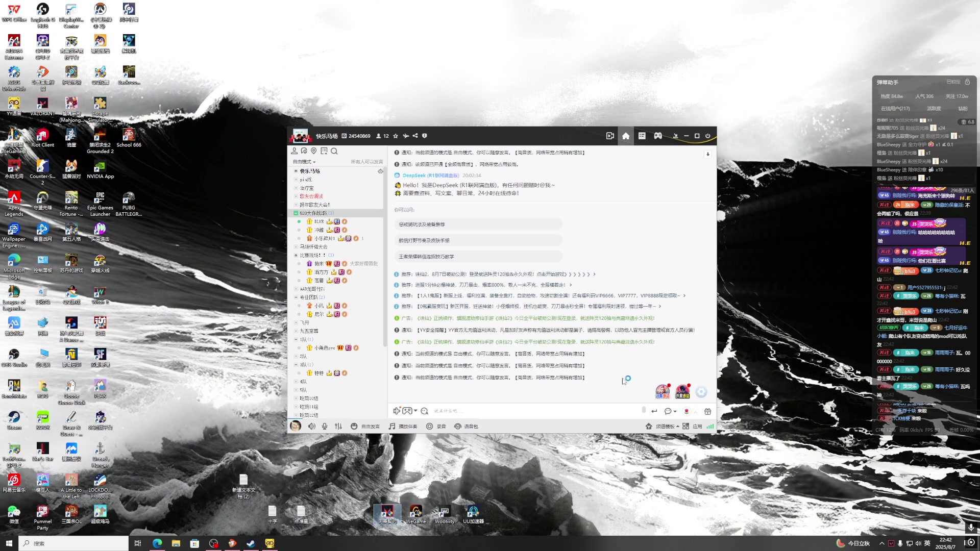Screen dimensions: 980x551
Task: Click the flower gift icon
Action: (x=687, y=411)
